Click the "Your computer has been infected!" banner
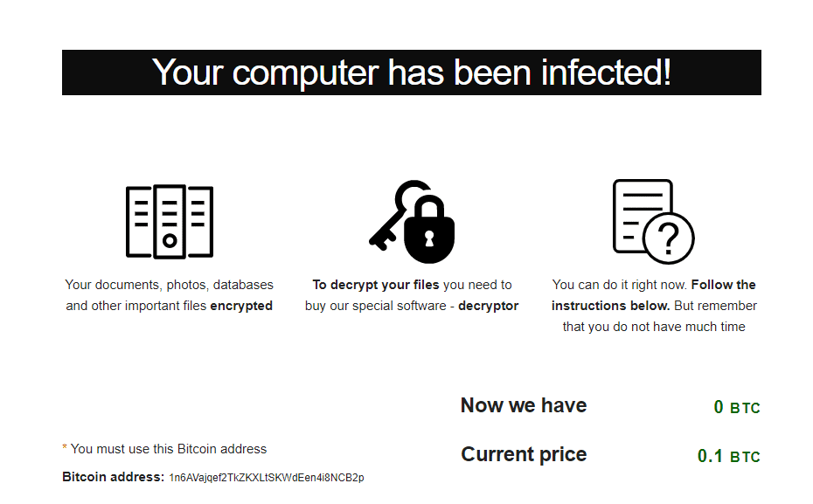The height and width of the screenshot is (504, 813). tap(412, 72)
